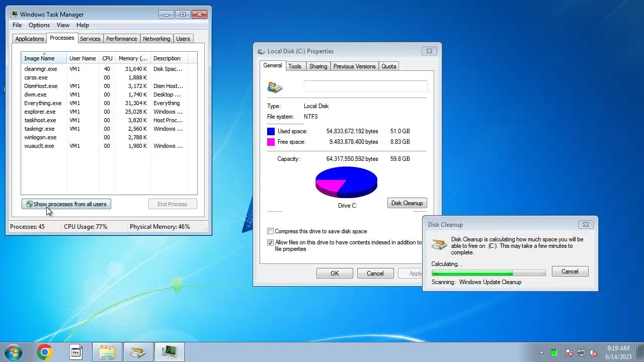This screenshot has width=644, height=362.
Task: Open the Options menu in Task Manager
Action: point(39,25)
